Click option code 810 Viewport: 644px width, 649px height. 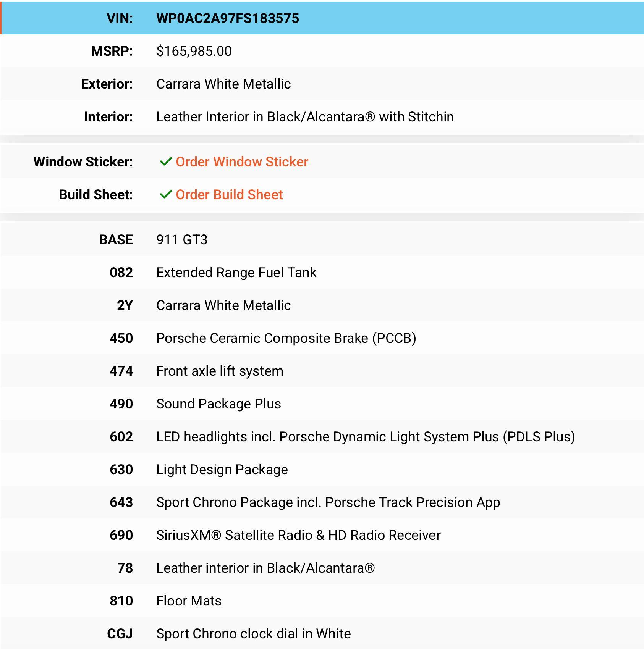[121, 601]
